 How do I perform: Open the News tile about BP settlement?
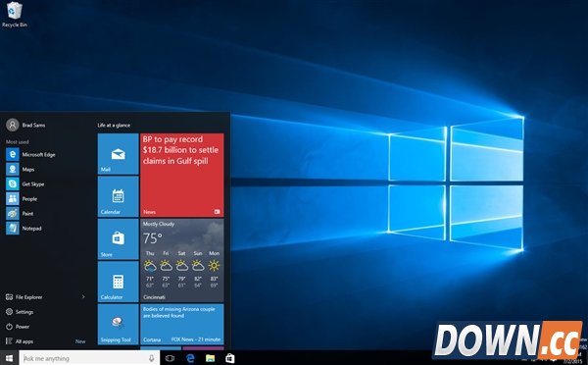point(182,176)
